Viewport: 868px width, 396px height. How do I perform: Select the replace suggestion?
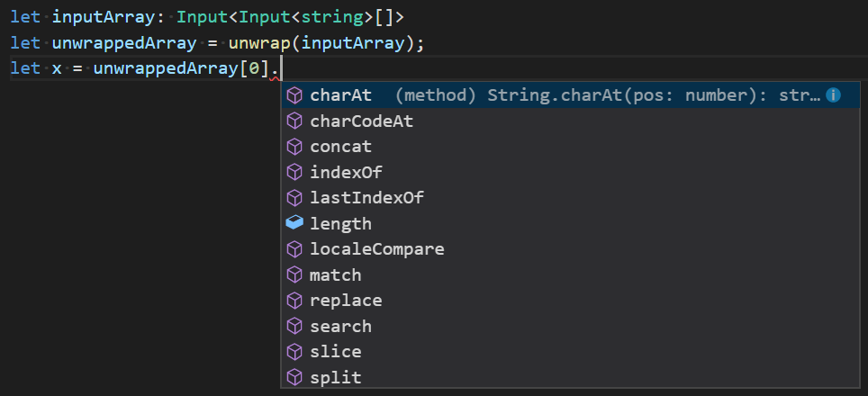(x=570, y=301)
